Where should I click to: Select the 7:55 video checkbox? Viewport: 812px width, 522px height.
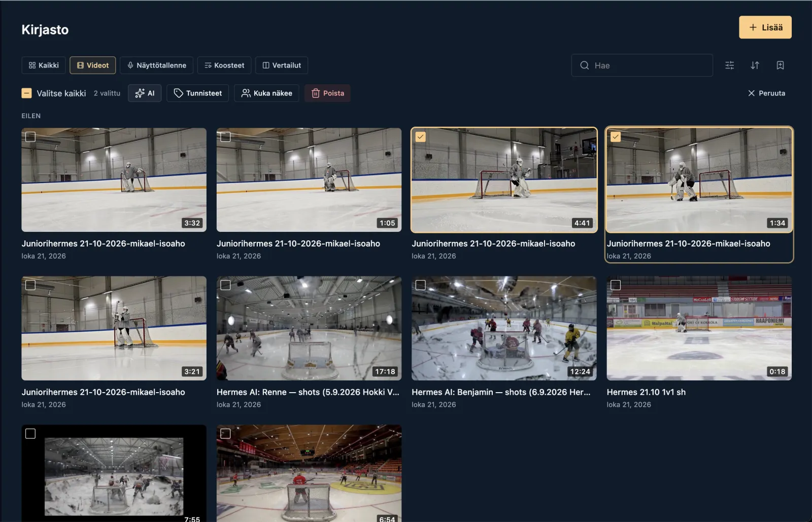coord(30,434)
